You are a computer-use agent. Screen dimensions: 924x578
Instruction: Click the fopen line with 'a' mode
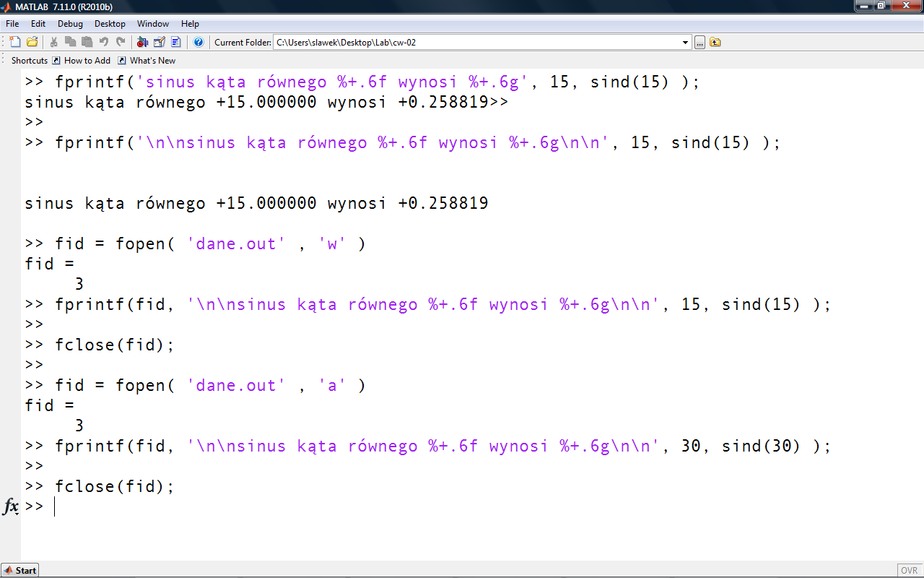[x=195, y=385]
